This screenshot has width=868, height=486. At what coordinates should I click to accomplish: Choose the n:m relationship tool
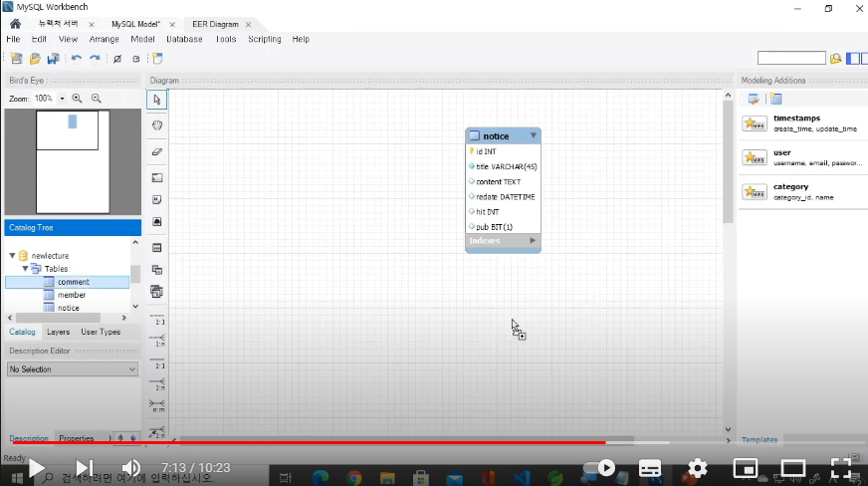tap(157, 405)
